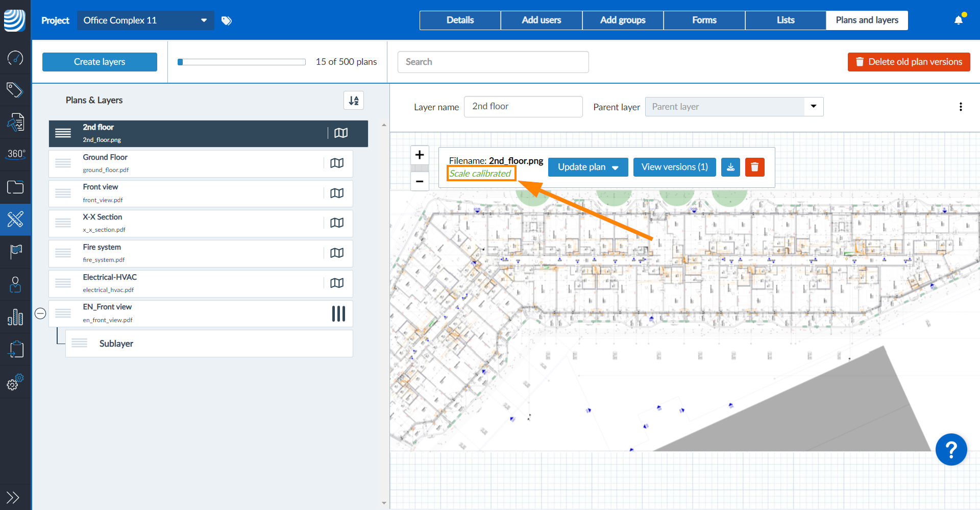Viewport: 980px width, 510px height.
Task: Select the plans tool icon in sidebar
Action: coord(15,219)
